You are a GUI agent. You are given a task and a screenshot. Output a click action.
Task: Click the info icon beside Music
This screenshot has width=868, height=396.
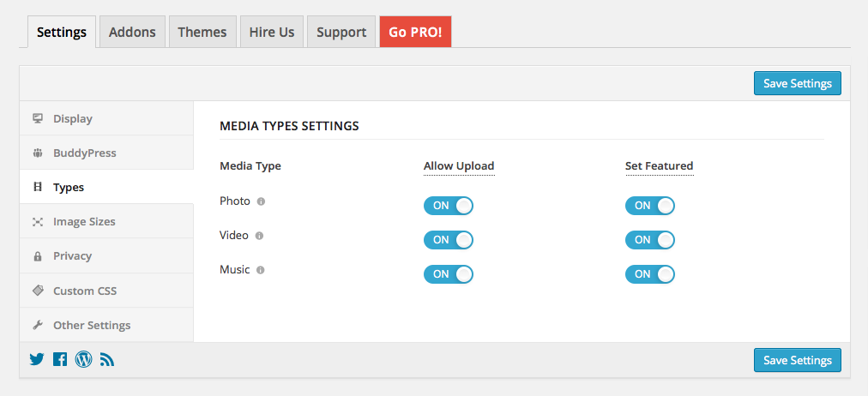tap(261, 270)
